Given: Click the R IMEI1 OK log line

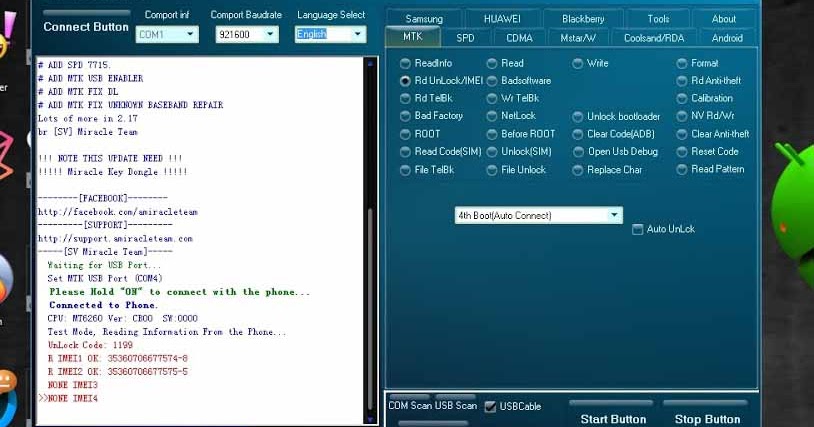Looking at the screenshot, I should (118, 359).
